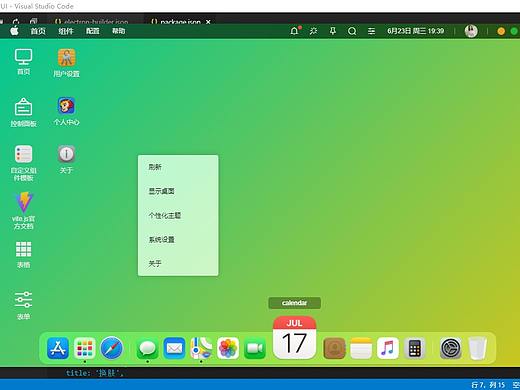
Task: Open the 个人中心 desktop icon
Action: (66, 111)
